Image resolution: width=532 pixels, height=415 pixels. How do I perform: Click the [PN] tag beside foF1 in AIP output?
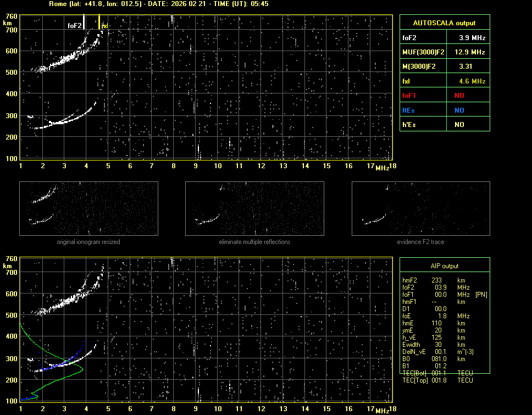pos(481,295)
